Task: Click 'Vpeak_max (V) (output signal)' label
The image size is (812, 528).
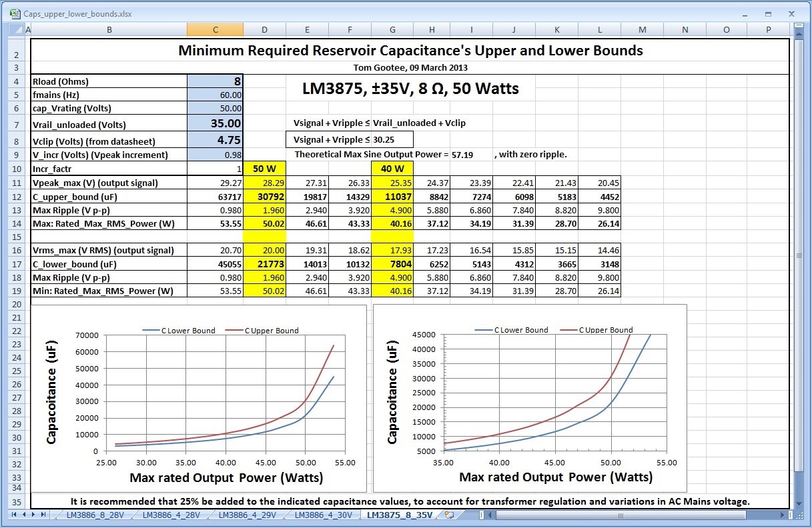Action: [109, 183]
